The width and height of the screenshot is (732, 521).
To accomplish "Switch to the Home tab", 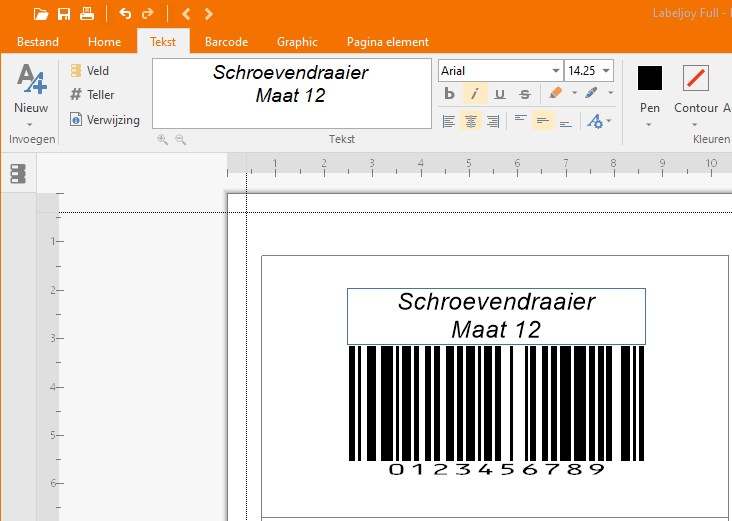I will pyautogui.click(x=104, y=42).
